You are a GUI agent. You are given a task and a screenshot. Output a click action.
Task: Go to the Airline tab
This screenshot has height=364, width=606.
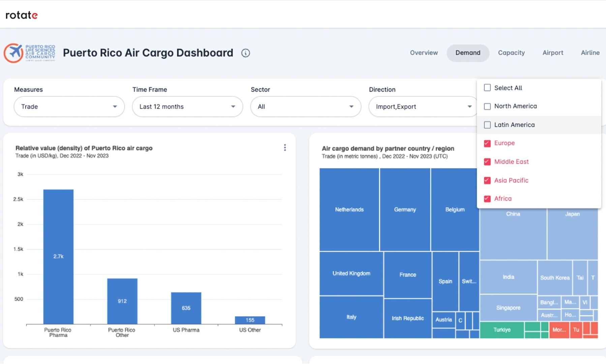(x=590, y=53)
